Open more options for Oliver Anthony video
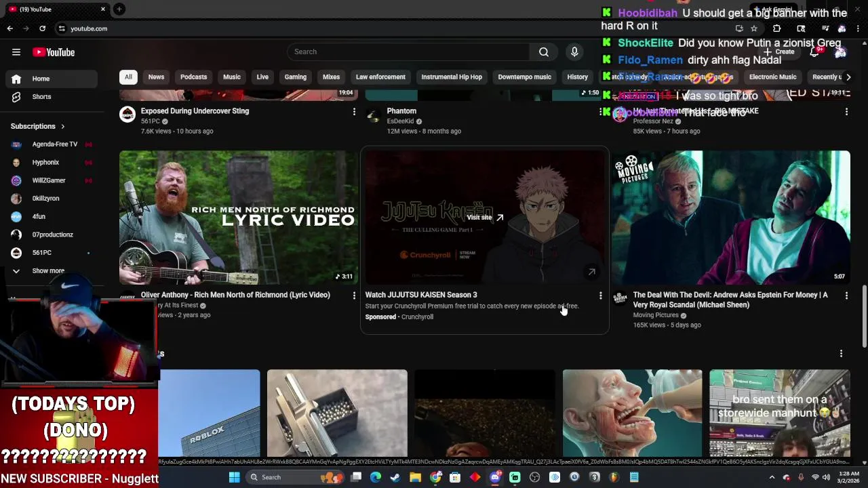The width and height of the screenshot is (868, 488). [x=354, y=296]
